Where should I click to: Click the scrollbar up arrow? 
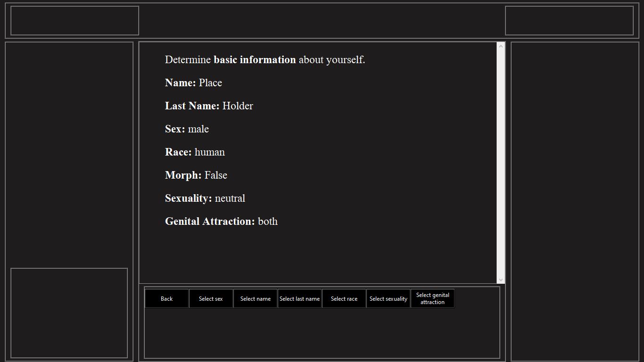[501, 46]
